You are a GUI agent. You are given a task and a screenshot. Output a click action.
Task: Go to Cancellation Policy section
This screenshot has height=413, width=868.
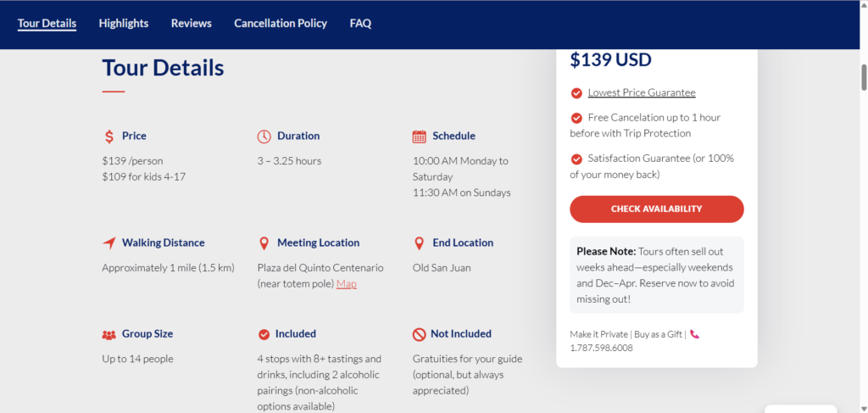[281, 24]
